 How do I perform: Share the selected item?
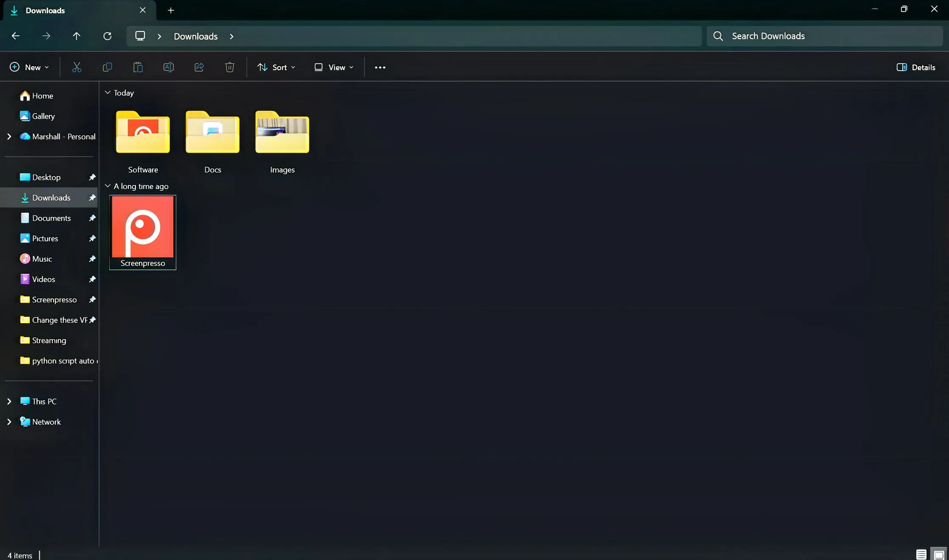(x=199, y=67)
